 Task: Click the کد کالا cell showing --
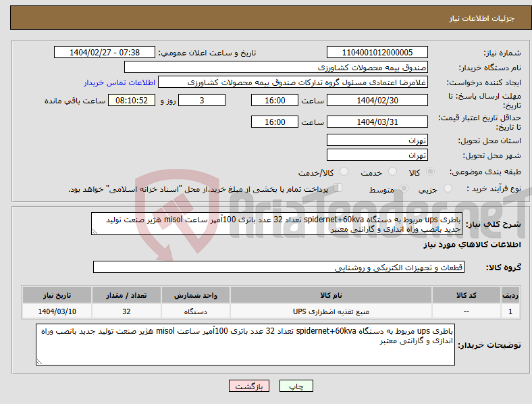(467, 311)
